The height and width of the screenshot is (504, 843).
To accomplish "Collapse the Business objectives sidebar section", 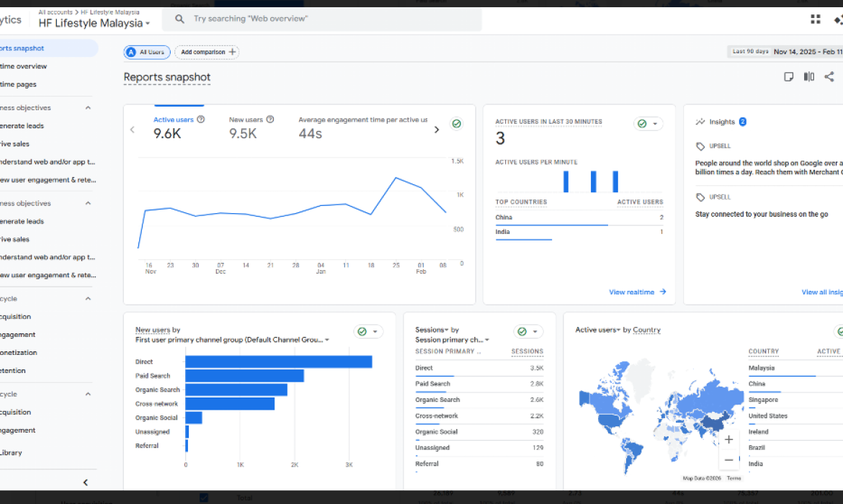I will pyautogui.click(x=87, y=107).
